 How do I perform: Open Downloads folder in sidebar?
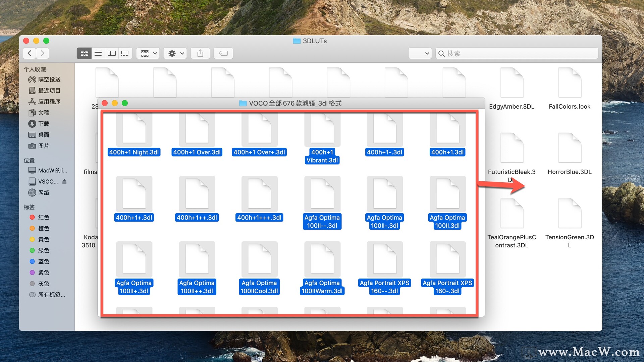(x=44, y=124)
